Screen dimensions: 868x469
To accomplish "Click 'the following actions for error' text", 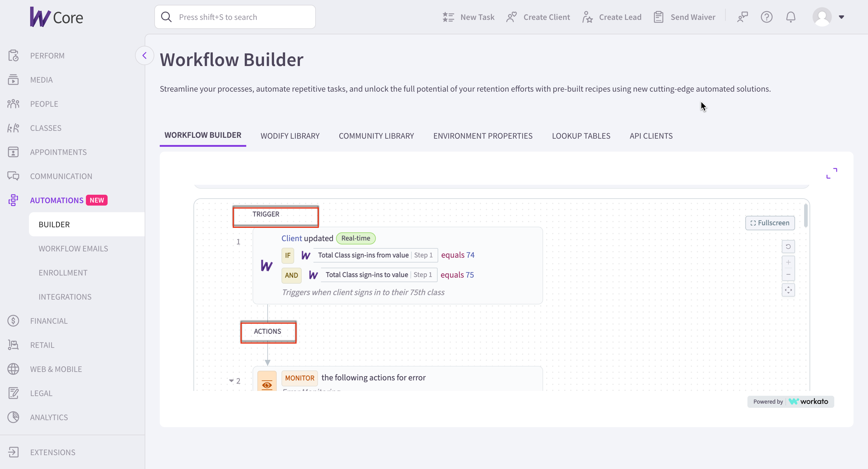I will [x=373, y=378].
